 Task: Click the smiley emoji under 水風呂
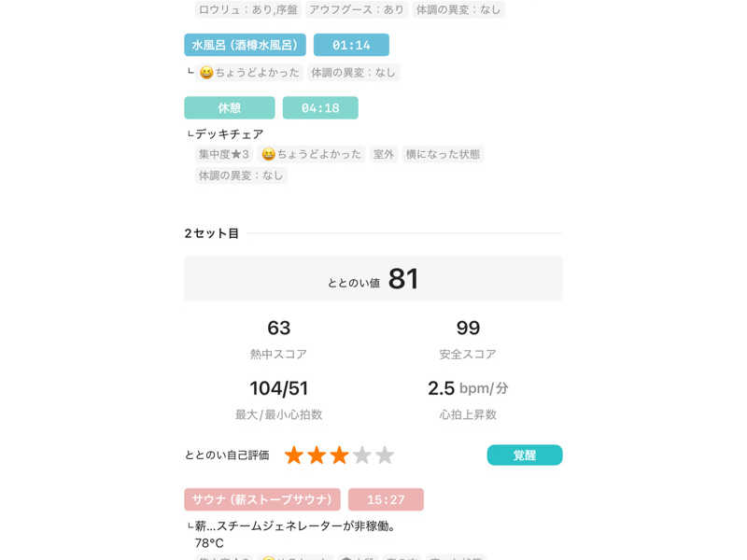pos(206,72)
